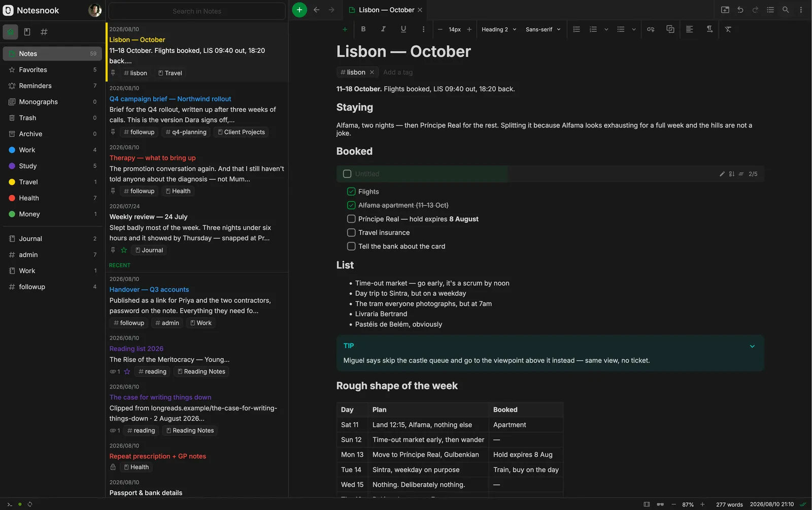Switch to the Lisbon — October editor tab
This screenshot has height=510, width=812.
pos(385,10)
